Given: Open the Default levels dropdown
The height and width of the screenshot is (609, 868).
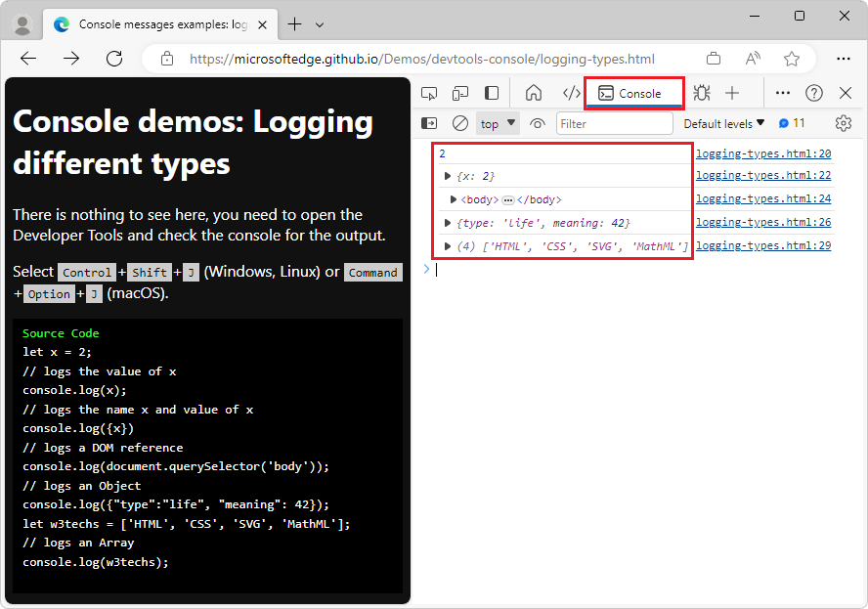Looking at the screenshot, I should point(723,123).
